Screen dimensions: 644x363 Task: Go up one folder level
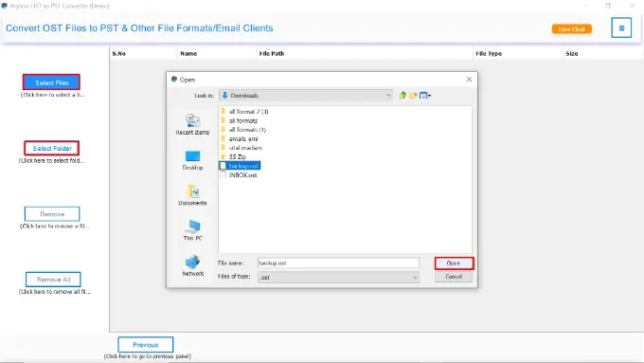pyautogui.click(x=402, y=96)
